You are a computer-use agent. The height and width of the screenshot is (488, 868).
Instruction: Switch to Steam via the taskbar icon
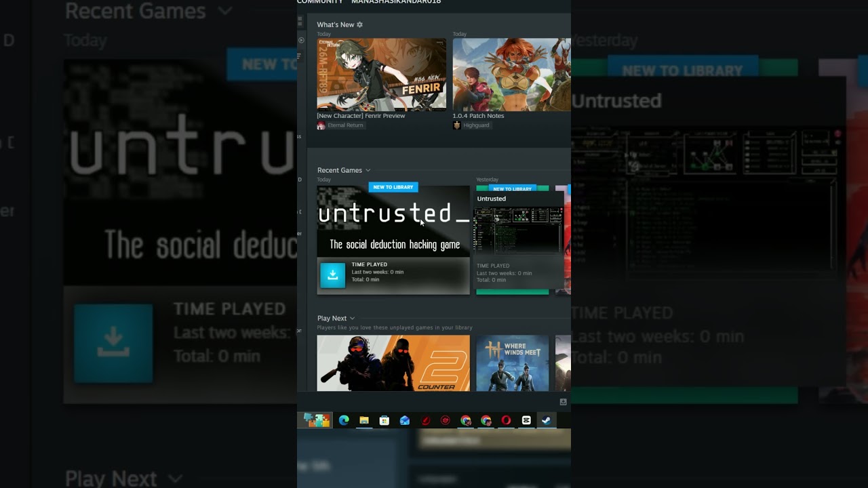point(546,420)
